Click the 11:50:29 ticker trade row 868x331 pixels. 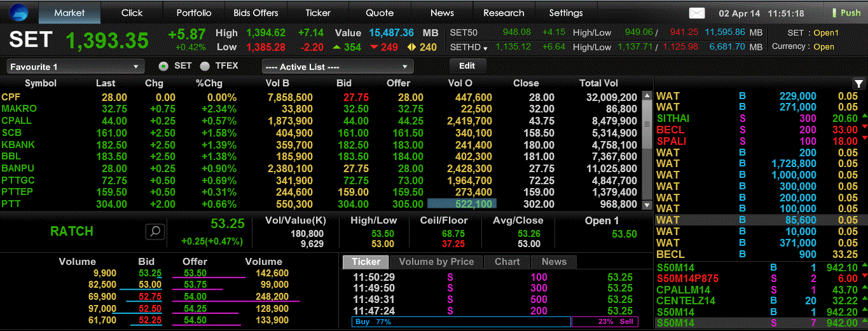click(493, 277)
